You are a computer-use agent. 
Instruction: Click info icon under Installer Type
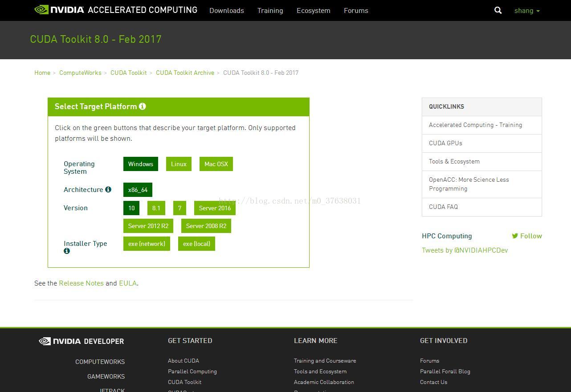click(67, 251)
